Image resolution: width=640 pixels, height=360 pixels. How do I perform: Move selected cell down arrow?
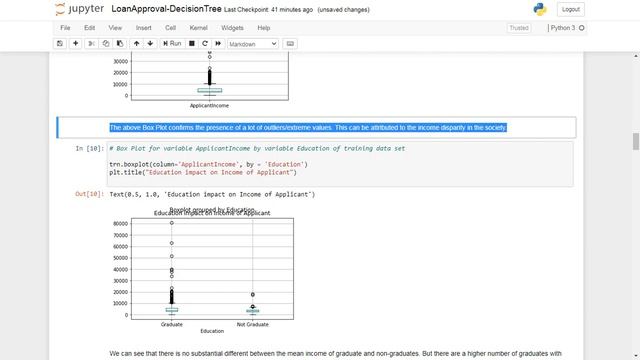(150, 43)
